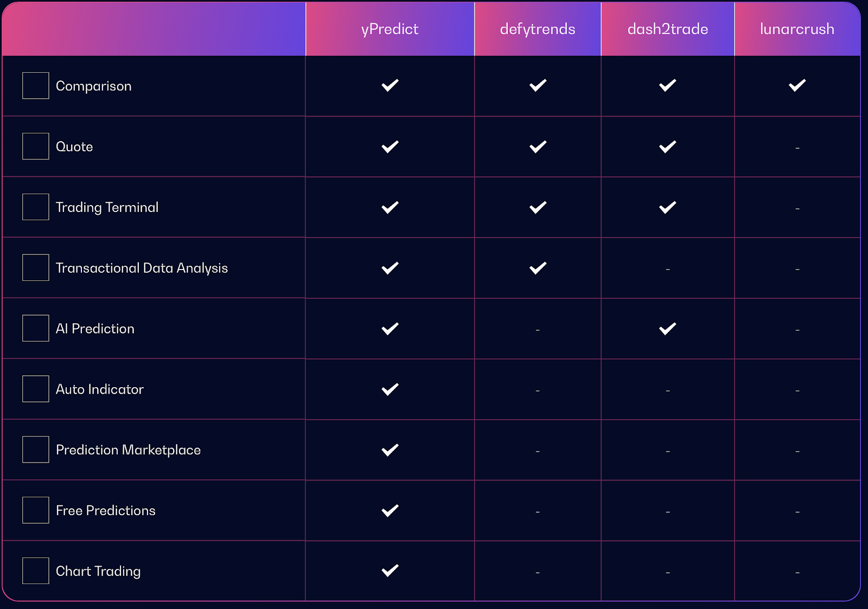Click yPredict checkmark in Comparison row
The width and height of the screenshot is (868, 609).
pos(390,86)
